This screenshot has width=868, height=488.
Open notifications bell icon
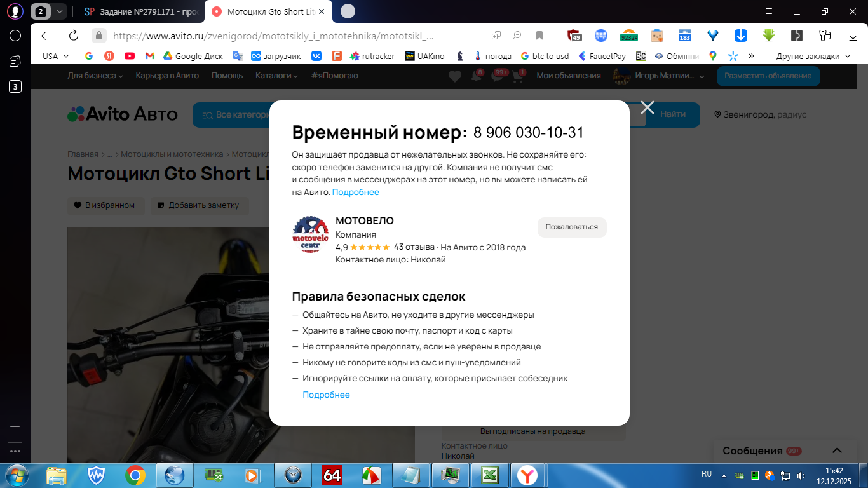pos(476,76)
